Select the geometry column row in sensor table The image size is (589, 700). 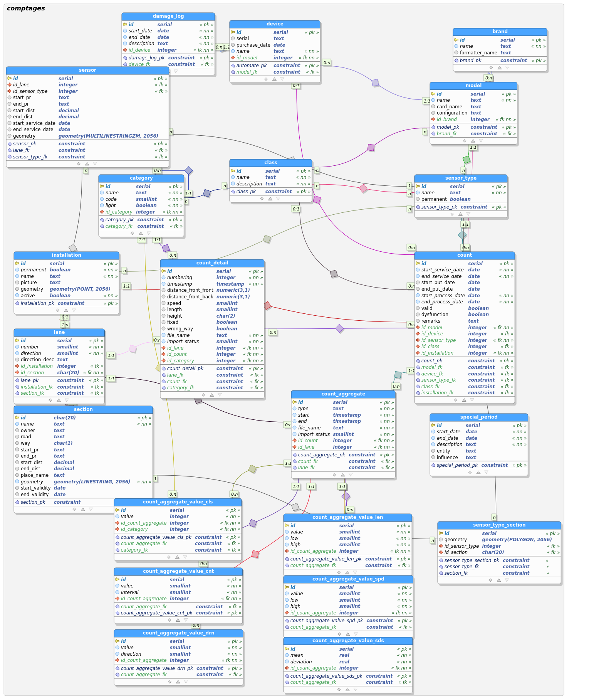click(x=87, y=136)
